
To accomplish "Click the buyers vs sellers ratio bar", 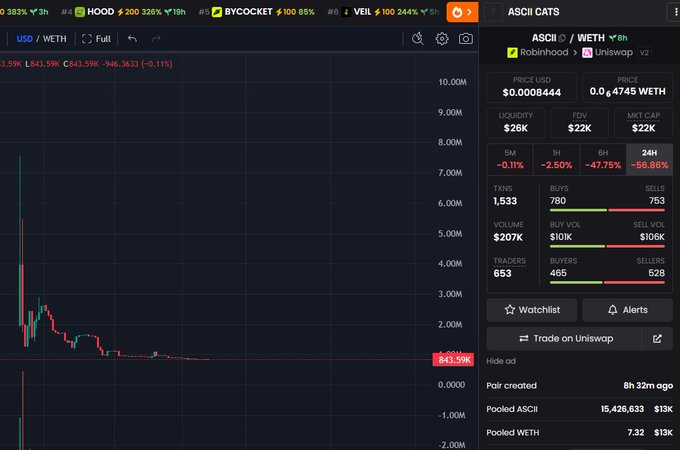I will coord(607,283).
